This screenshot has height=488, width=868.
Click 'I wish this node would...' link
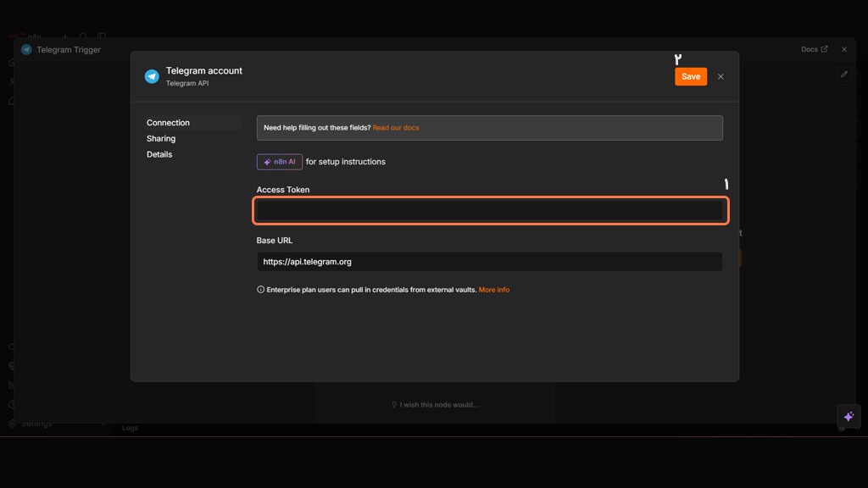tap(435, 405)
